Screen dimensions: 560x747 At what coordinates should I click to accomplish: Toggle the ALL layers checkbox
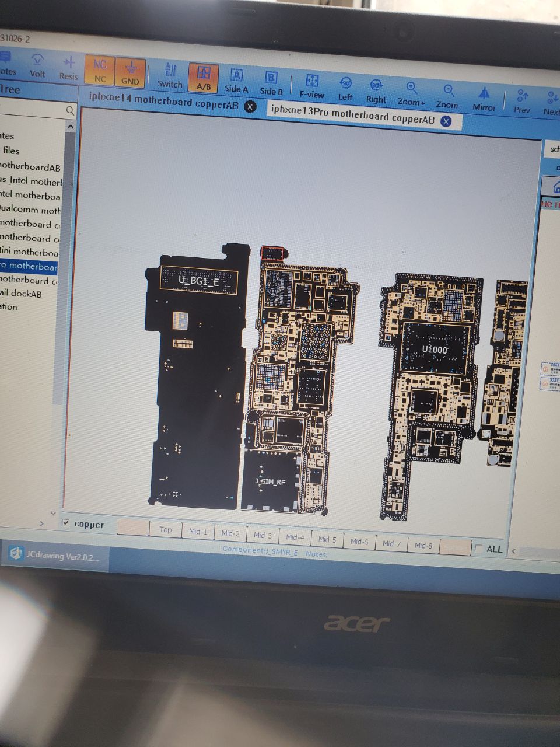pyautogui.click(x=479, y=549)
